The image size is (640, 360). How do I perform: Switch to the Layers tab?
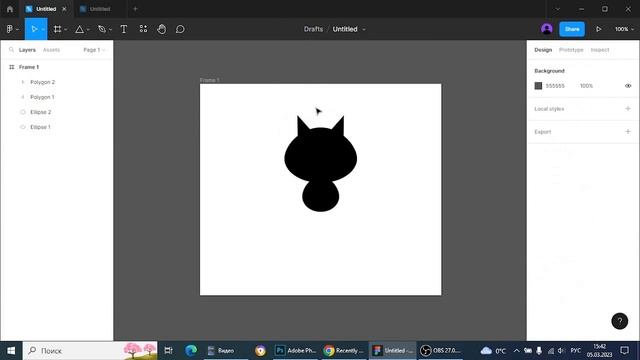click(27, 50)
